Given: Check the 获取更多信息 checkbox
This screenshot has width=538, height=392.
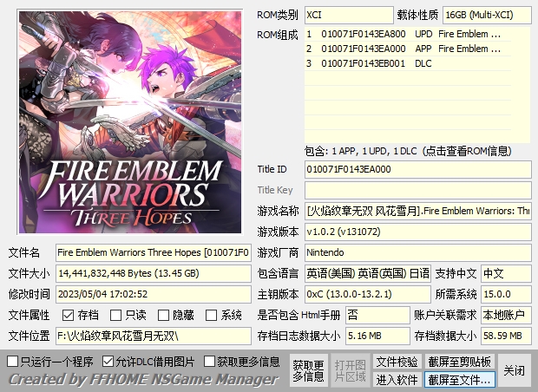Looking at the screenshot, I should 209,361.
